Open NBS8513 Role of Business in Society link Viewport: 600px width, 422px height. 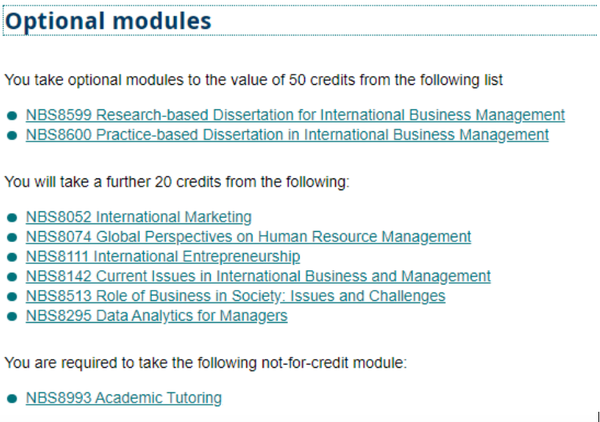point(236,296)
